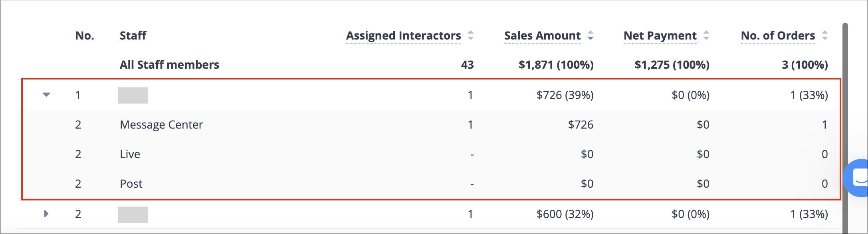The image size is (868, 234).
Task: Toggle the Net Payment sort icon
Action: 706,36
